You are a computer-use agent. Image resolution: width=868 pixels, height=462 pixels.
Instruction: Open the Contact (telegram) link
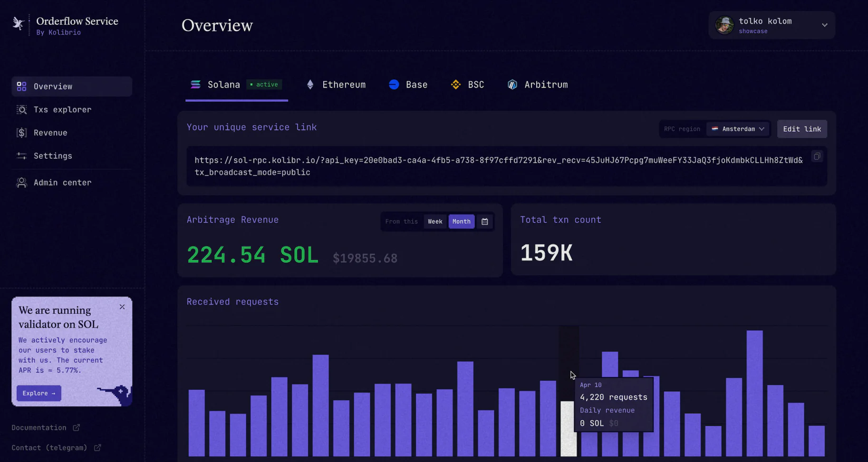(x=56, y=448)
